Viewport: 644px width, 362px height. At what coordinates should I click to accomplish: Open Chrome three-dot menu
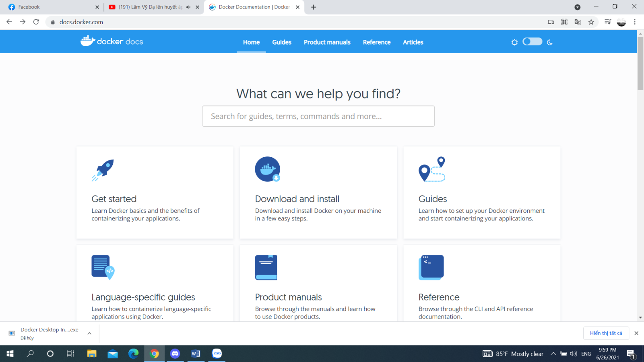click(x=635, y=22)
